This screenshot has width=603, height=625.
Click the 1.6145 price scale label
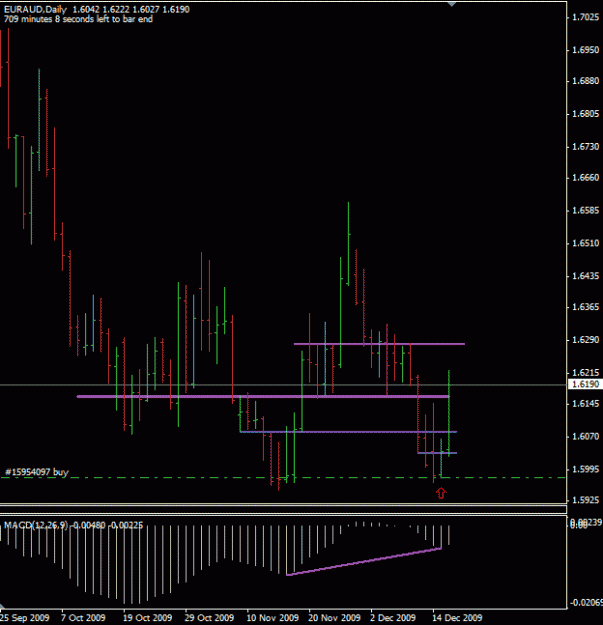585,404
